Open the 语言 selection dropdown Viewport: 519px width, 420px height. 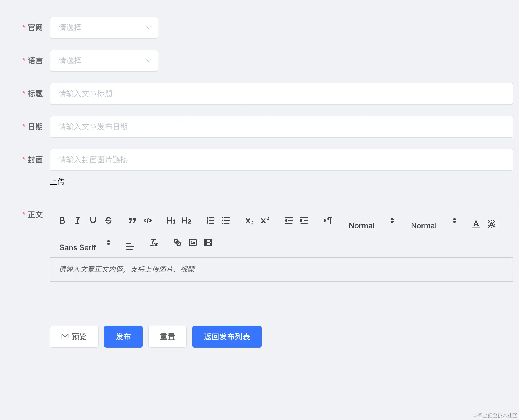click(x=104, y=61)
